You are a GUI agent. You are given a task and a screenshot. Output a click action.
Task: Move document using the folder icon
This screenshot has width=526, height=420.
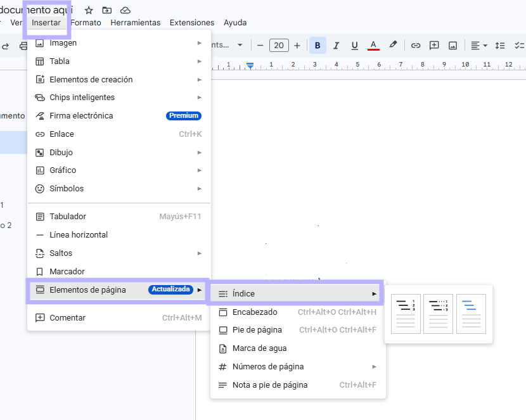[x=106, y=10]
